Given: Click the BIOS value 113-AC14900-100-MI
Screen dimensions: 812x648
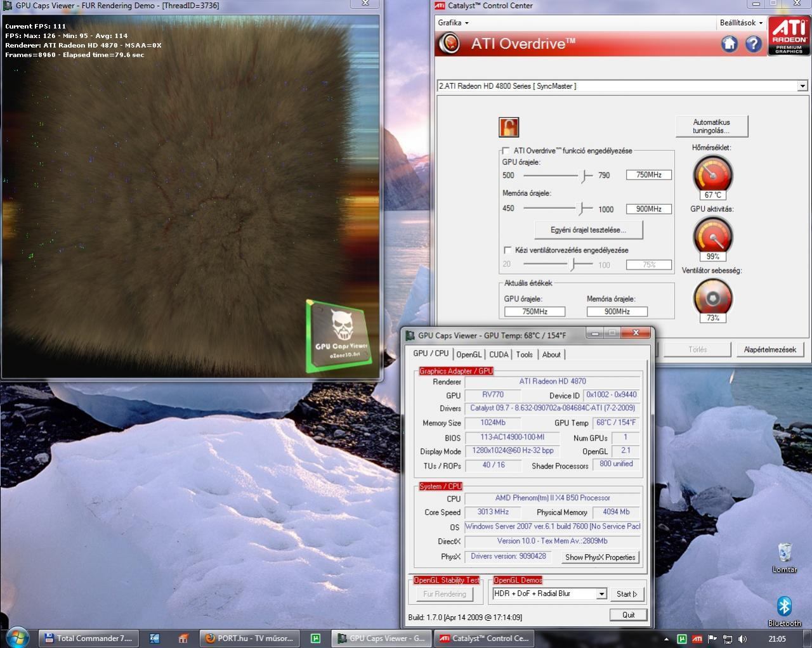Looking at the screenshot, I should [x=513, y=437].
